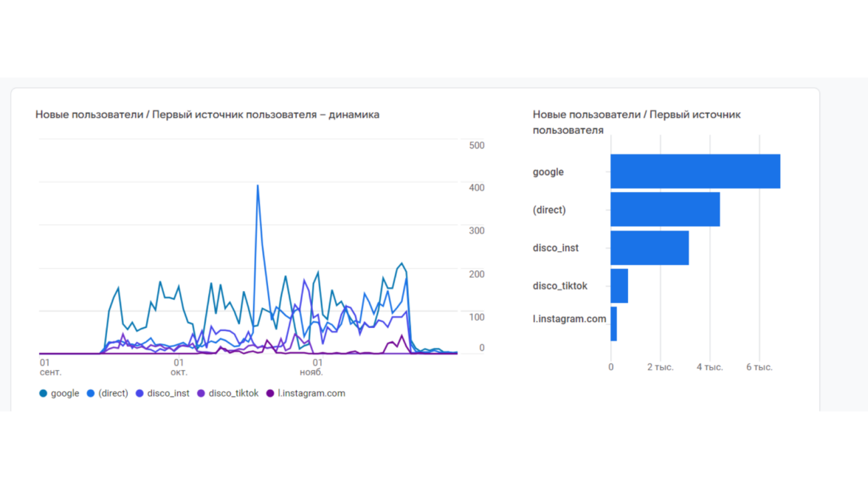Click the '01 окт.' date axis label

pyautogui.click(x=179, y=367)
